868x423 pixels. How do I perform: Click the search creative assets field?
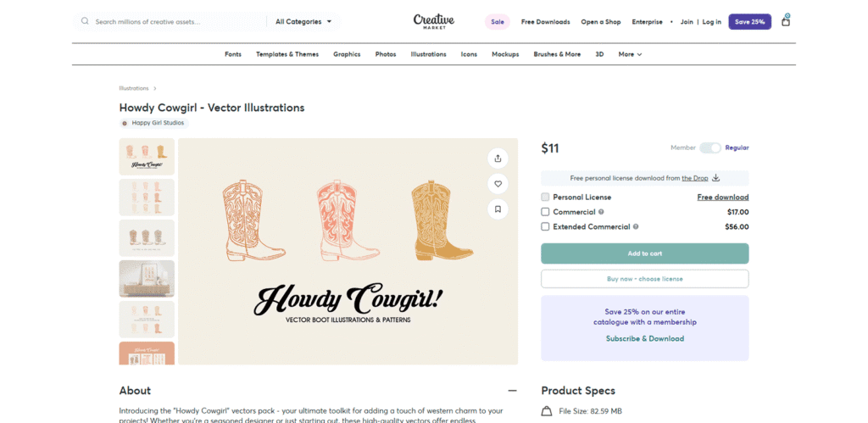click(x=170, y=21)
